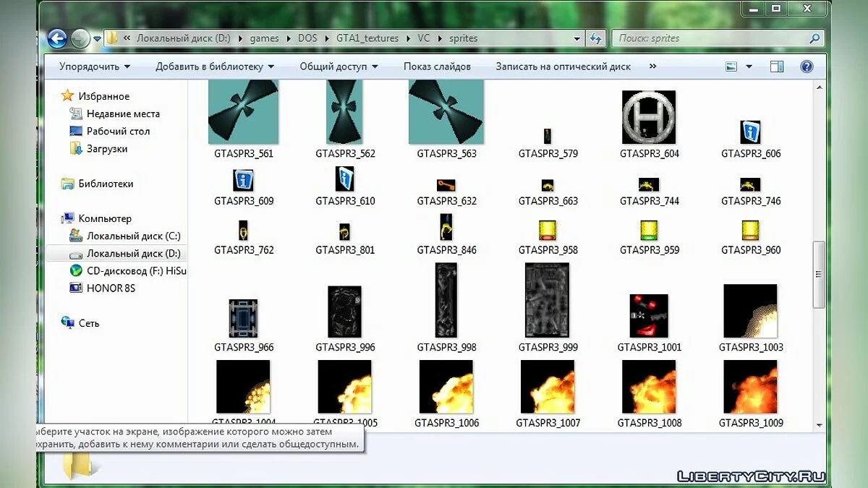The height and width of the screenshot is (488, 868).
Task: Select the GTASPR3_999 texture file
Action: tap(548, 300)
